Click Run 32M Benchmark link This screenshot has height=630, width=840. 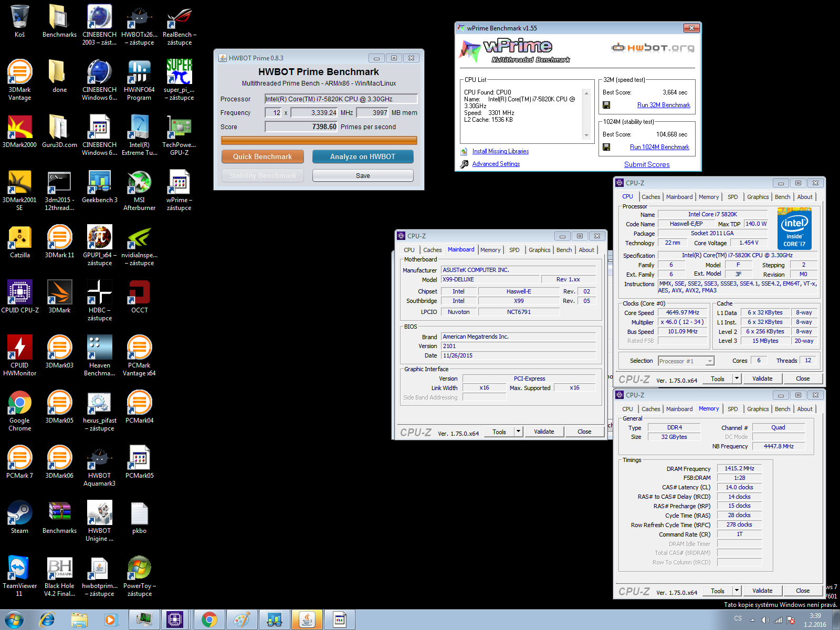(x=664, y=105)
